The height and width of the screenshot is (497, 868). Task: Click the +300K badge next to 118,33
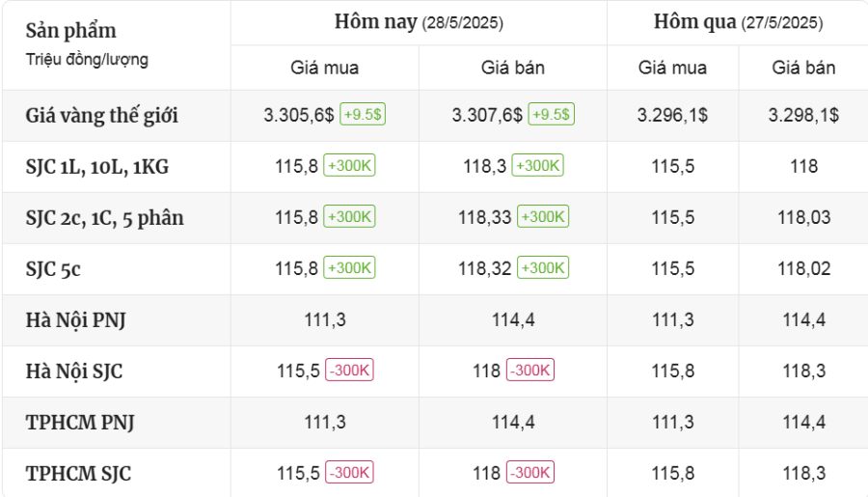click(543, 217)
